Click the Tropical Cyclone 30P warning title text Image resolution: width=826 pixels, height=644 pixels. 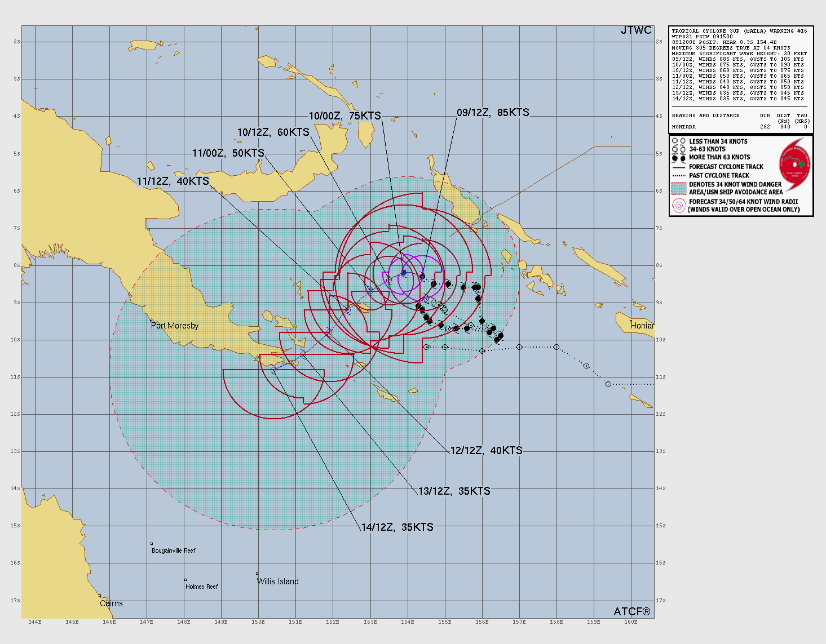click(x=739, y=31)
